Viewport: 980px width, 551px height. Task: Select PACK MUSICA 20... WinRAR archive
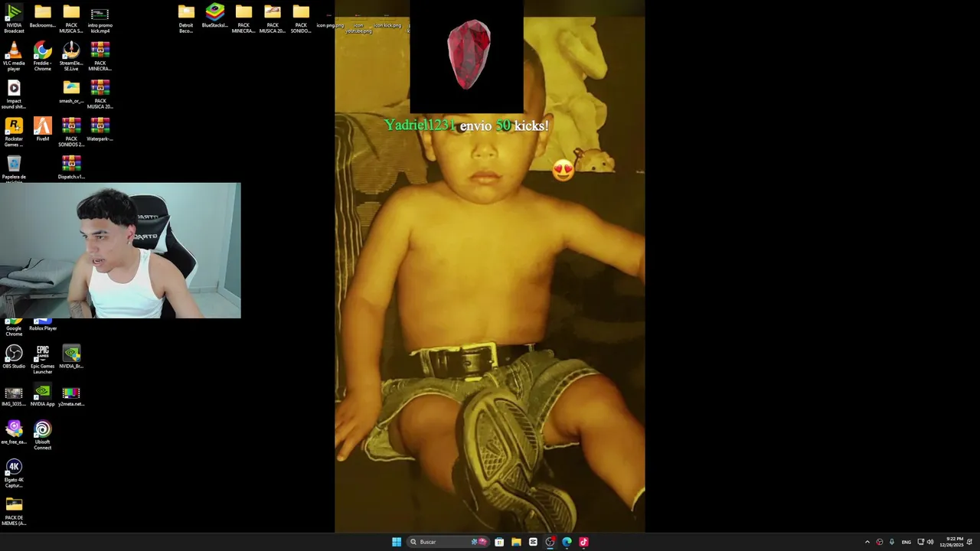100,94
